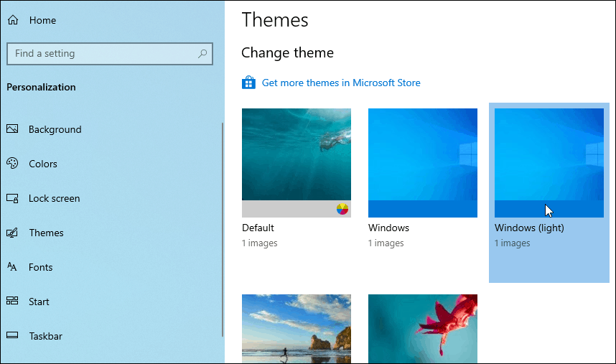The image size is (616, 364).
Task: Select the beach runner theme thumbnail
Action: coord(297,329)
